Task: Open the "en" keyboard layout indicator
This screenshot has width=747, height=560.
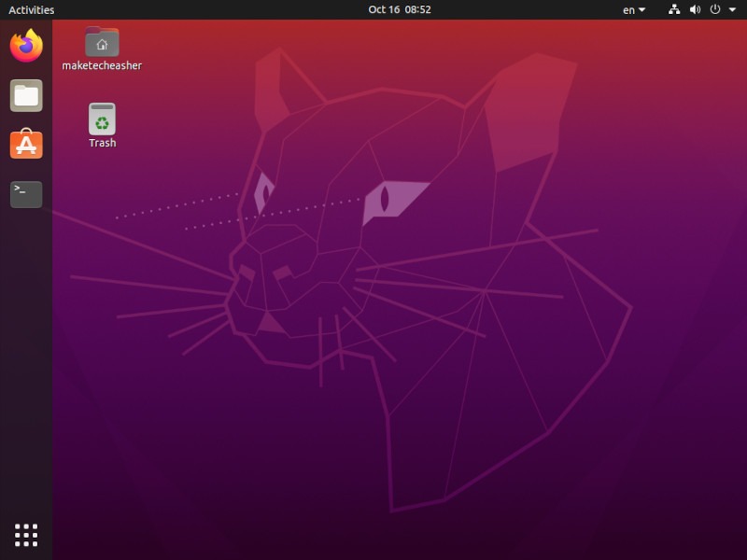Action: (628, 10)
